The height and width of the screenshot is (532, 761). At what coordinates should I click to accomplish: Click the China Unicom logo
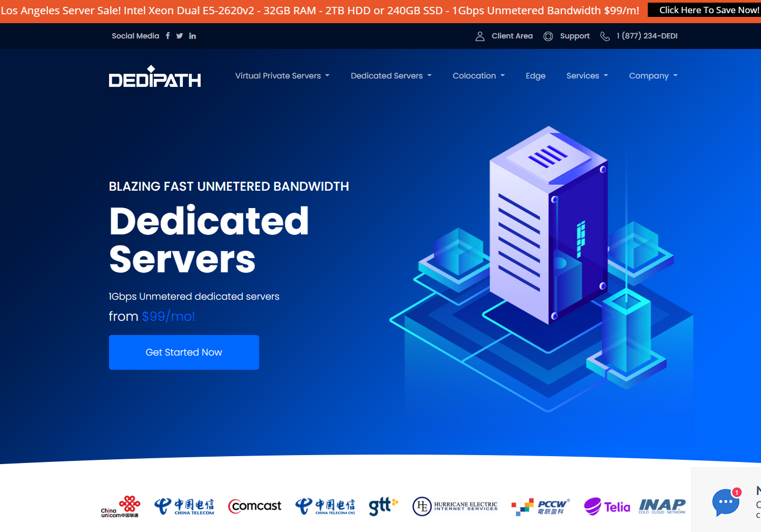pos(121,506)
